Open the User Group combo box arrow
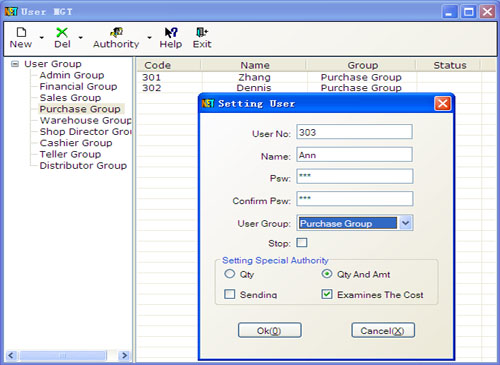 405,223
